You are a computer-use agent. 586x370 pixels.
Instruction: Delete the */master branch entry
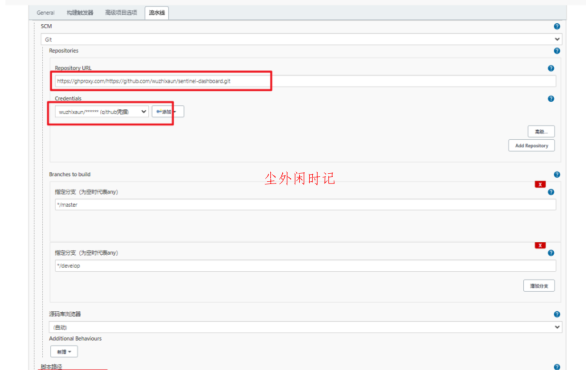tap(540, 184)
